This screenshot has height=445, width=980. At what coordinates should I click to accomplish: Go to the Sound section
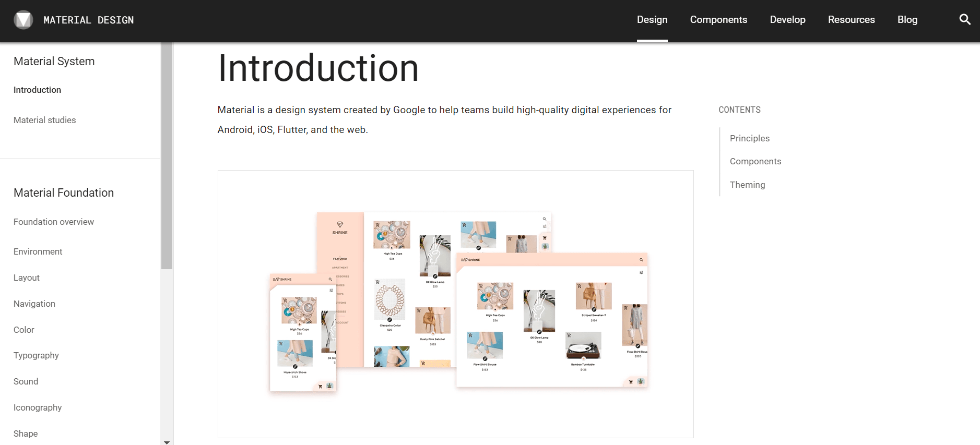26,381
